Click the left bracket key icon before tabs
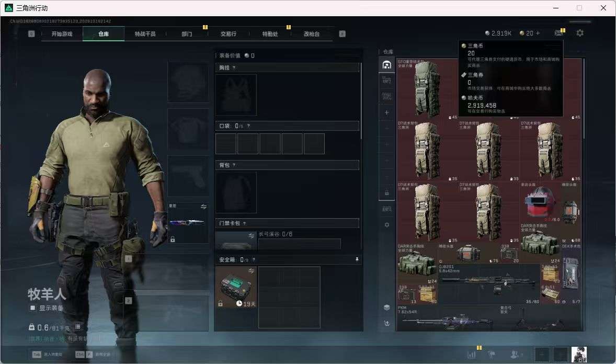616x364 pixels. point(31,34)
